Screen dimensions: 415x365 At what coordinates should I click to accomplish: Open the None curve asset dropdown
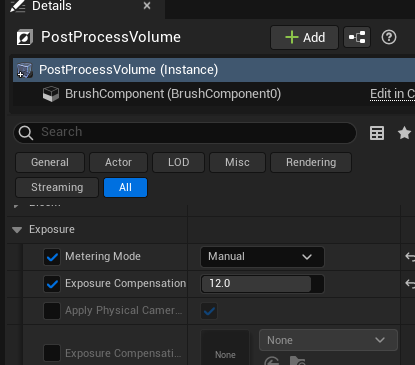pos(328,340)
